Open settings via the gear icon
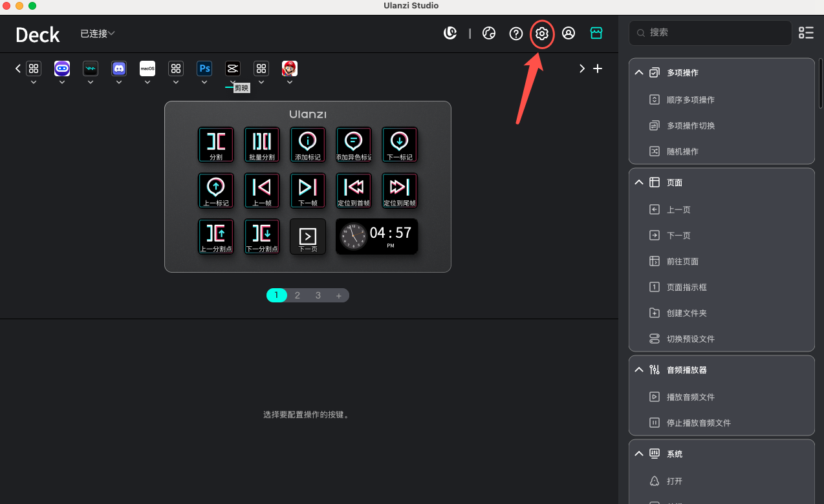Image resolution: width=824 pixels, height=504 pixels. tap(542, 34)
